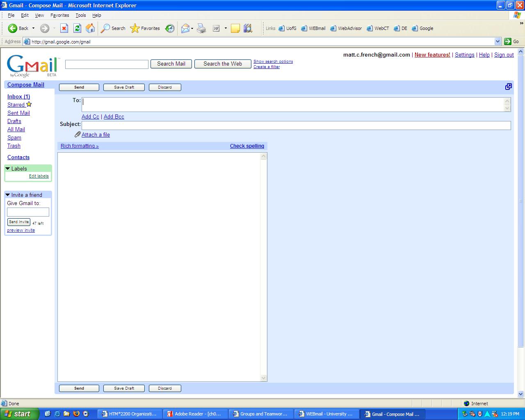Viewport: 525px width, 420px height.
Task: Click the Stop loading toolbar icon
Action: coord(64,28)
